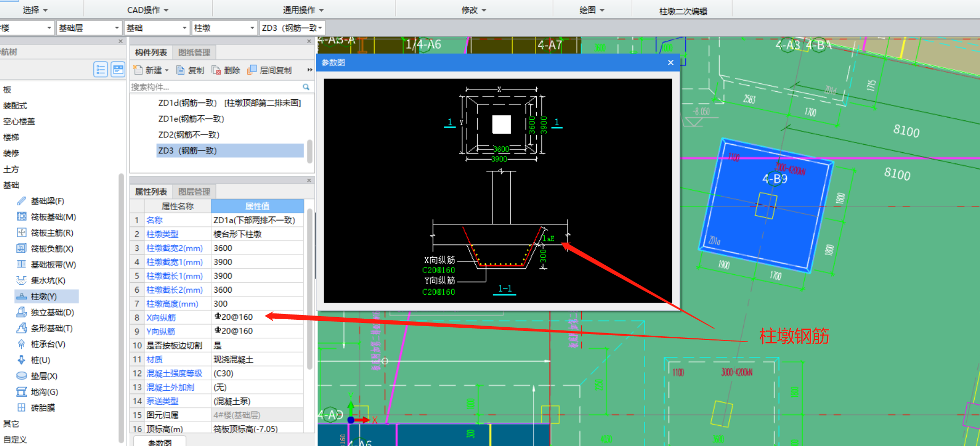
Task: Click the 泵送类型 property link
Action: (x=162, y=401)
